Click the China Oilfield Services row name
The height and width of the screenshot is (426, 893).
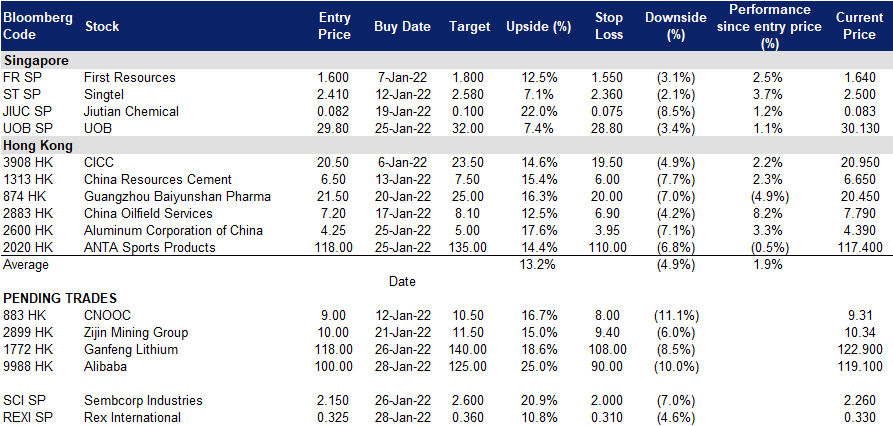(148, 214)
